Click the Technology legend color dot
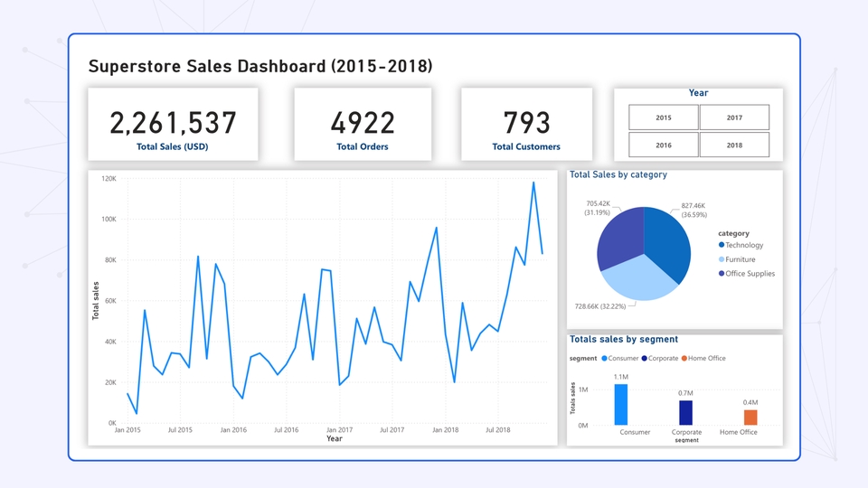Image resolution: width=868 pixels, height=488 pixels. coord(722,245)
